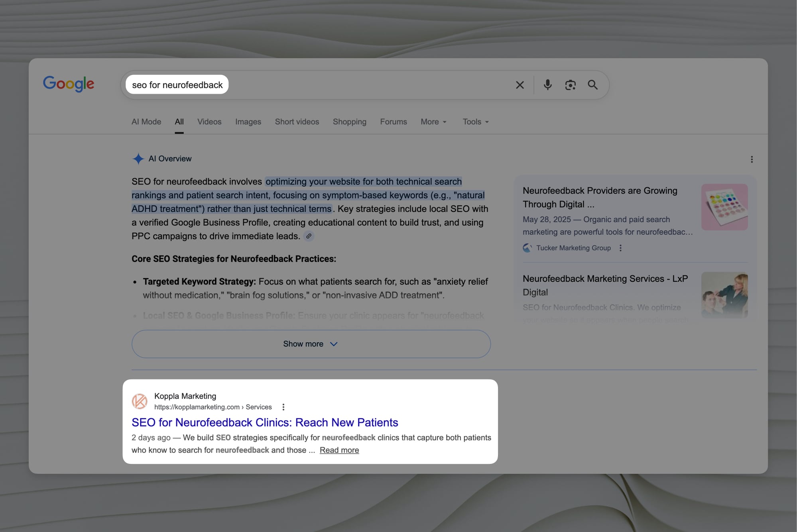Expand the More dropdown

point(434,122)
